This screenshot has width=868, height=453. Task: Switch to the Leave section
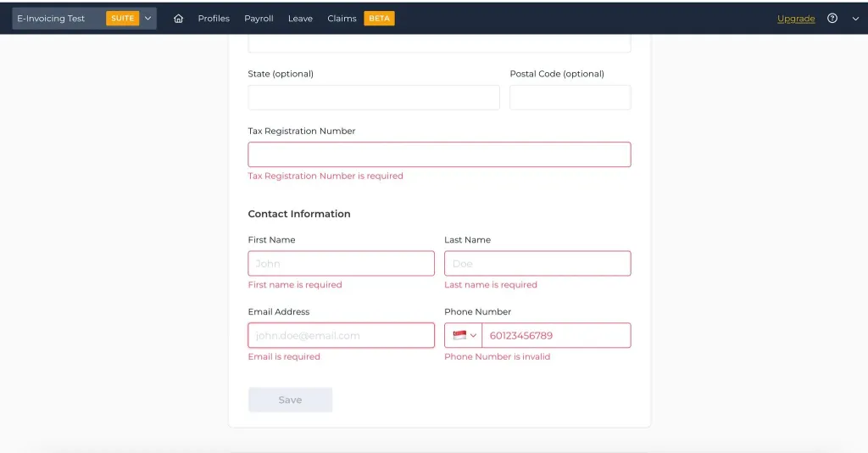pyautogui.click(x=300, y=19)
